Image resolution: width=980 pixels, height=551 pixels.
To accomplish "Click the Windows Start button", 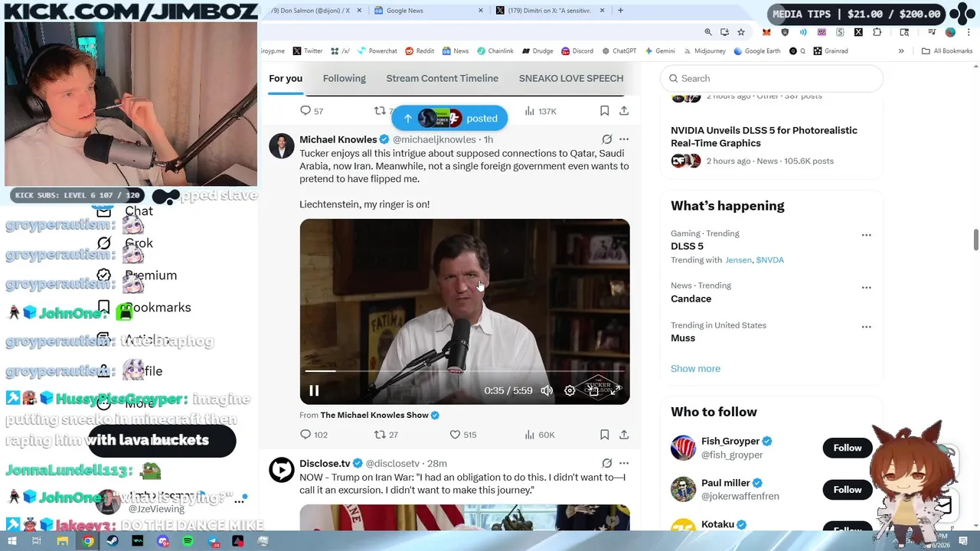I will 12,541.
